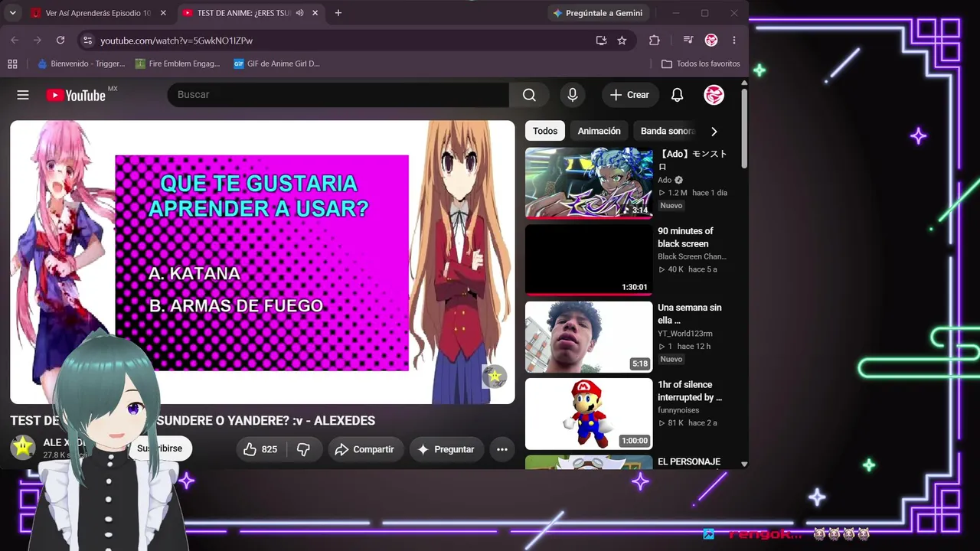Open the Chrome profile avatar
Image resolution: width=980 pixels, height=551 pixels.
(x=711, y=41)
